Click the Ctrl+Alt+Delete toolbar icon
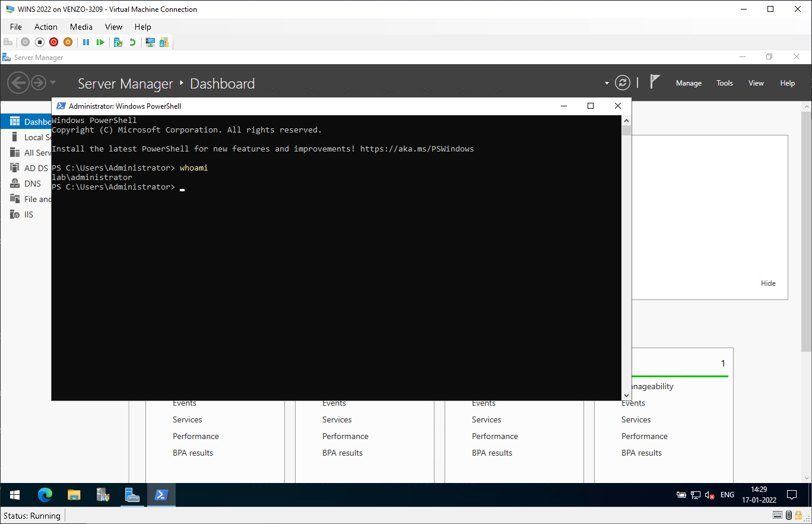 coord(8,42)
